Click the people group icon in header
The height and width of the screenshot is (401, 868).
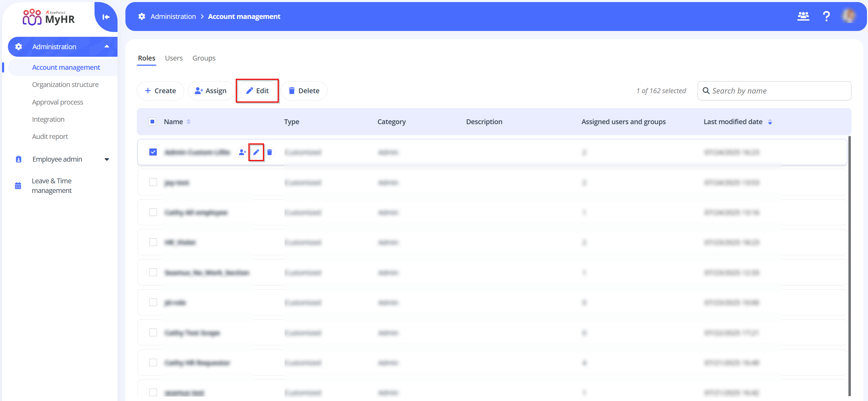pos(803,16)
